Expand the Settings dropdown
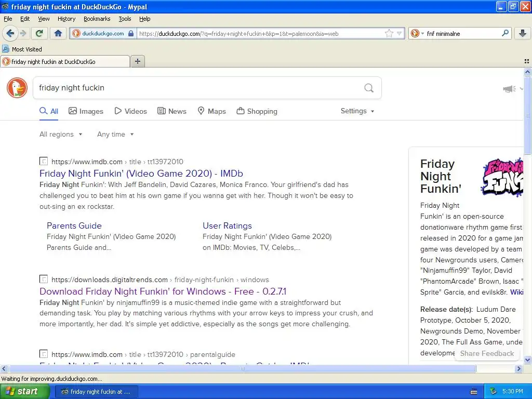 (x=357, y=111)
